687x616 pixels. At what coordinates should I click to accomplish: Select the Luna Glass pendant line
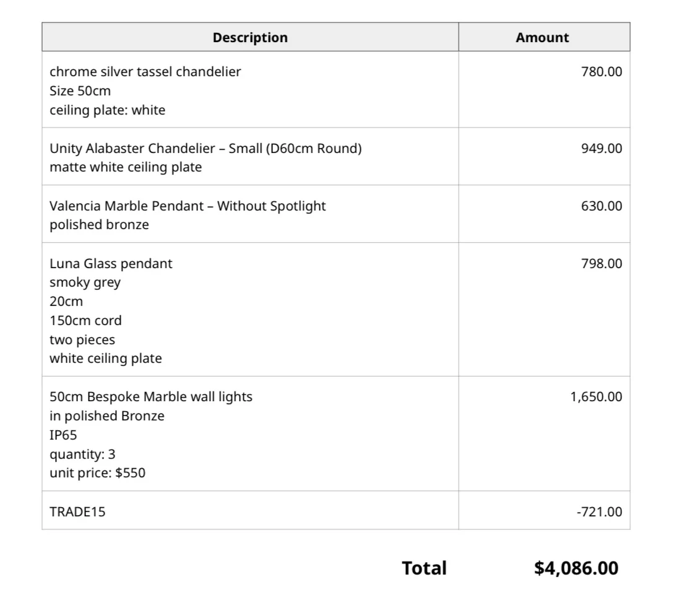click(111, 264)
